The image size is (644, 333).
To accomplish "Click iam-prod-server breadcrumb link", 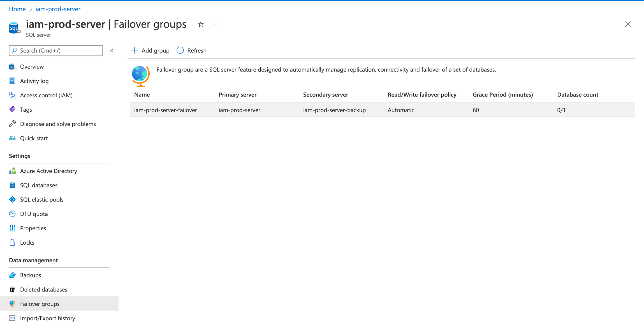I will point(58,9).
